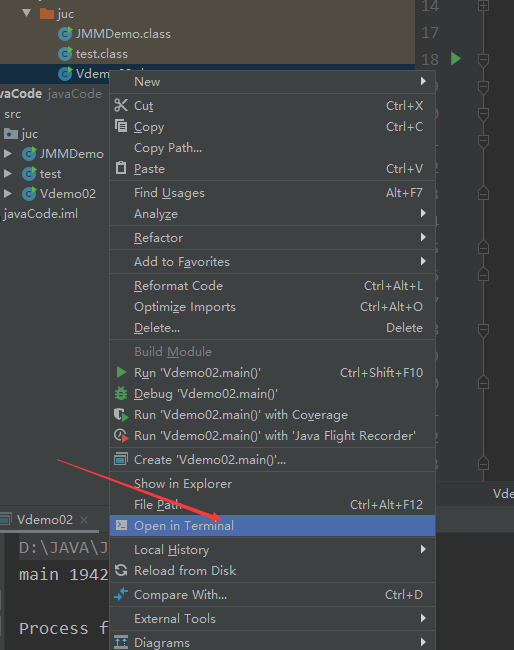Click the Vdemo02 class icon under src
This screenshot has width=514, height=650.
point(29,194)
